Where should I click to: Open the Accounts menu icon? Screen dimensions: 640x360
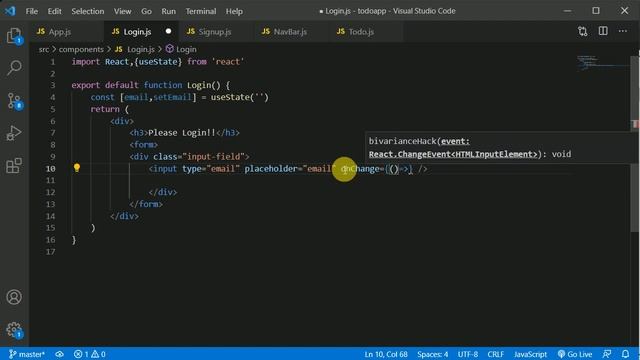pyautogui.click(x=14, y=297)
